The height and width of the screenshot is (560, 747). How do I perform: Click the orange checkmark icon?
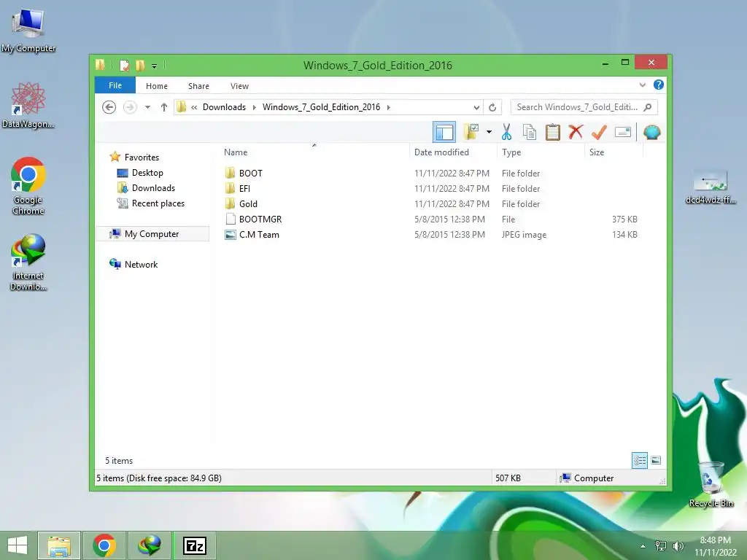(x=599, y=132)
